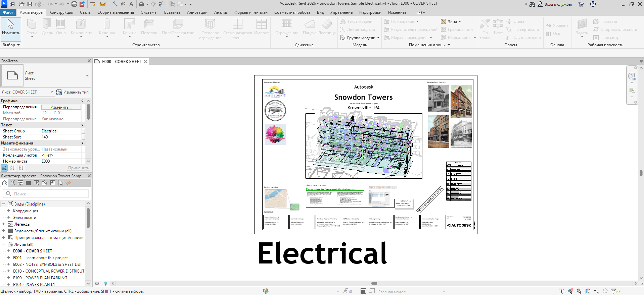This screenshot has height=295, width=644.
Task: Collapse the Идентификация properties section
Action: [83, 143]
